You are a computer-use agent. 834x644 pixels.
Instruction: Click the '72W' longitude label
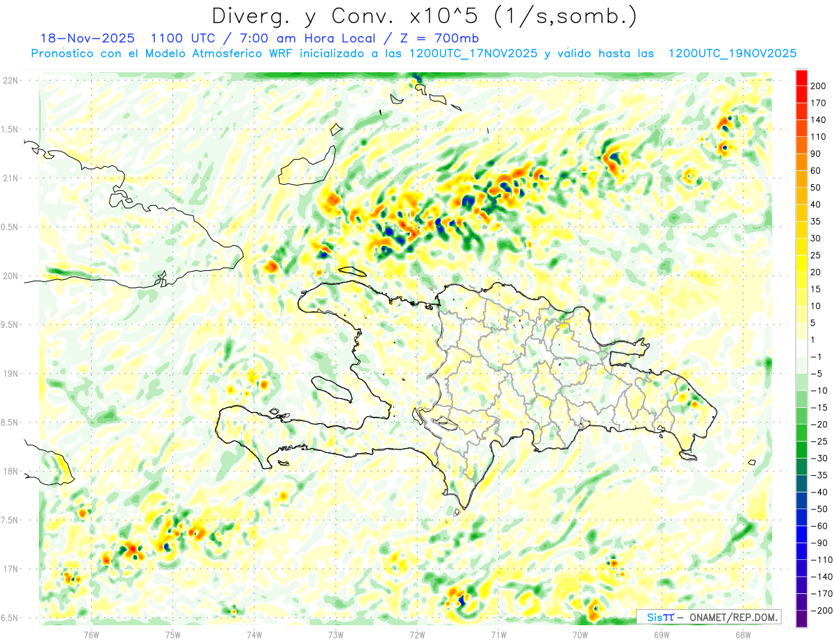pos(417,634)
